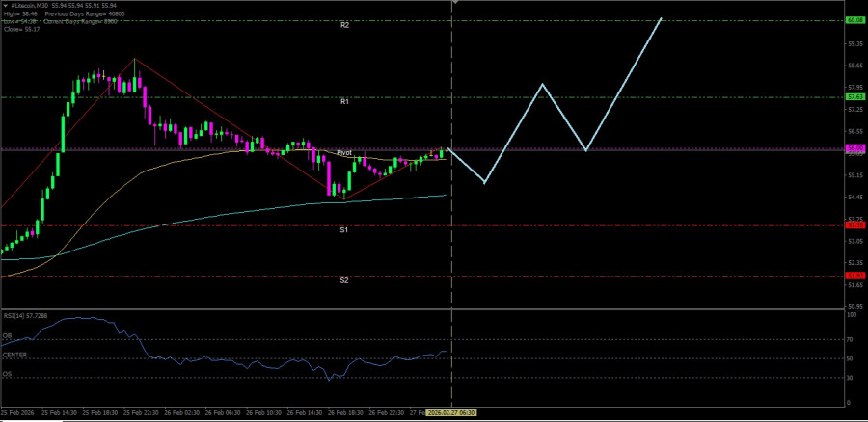
Task: Click the green 60.08 price tag
Action: (854, 20)
